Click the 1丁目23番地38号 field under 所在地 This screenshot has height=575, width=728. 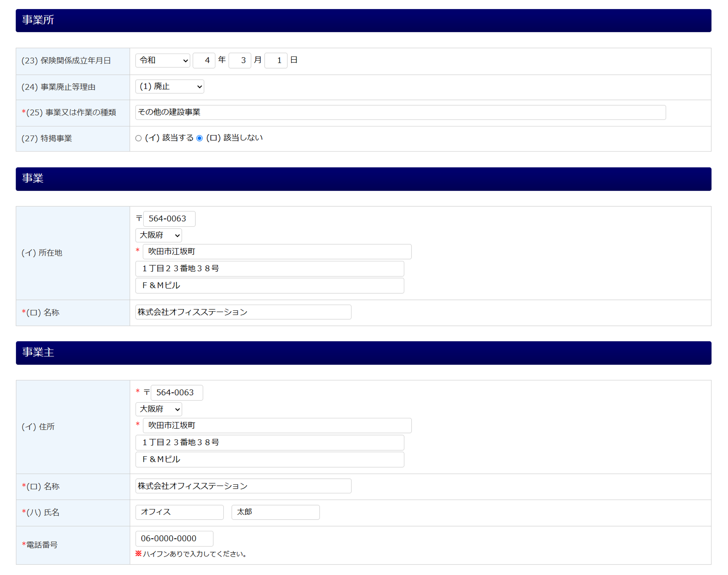(269, 269)
